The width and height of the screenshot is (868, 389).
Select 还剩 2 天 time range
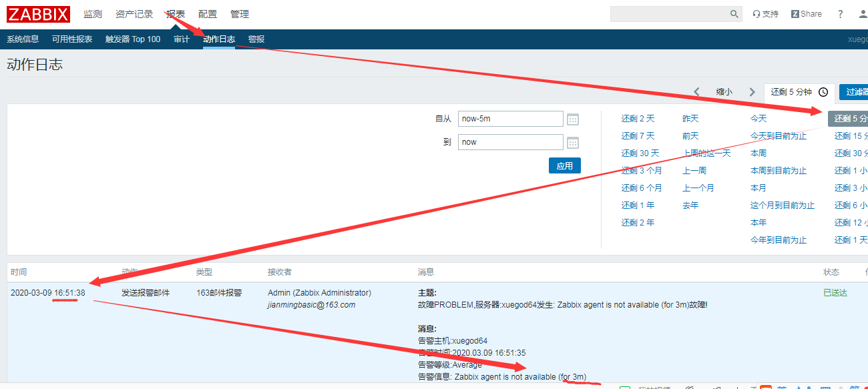[638, 119]
